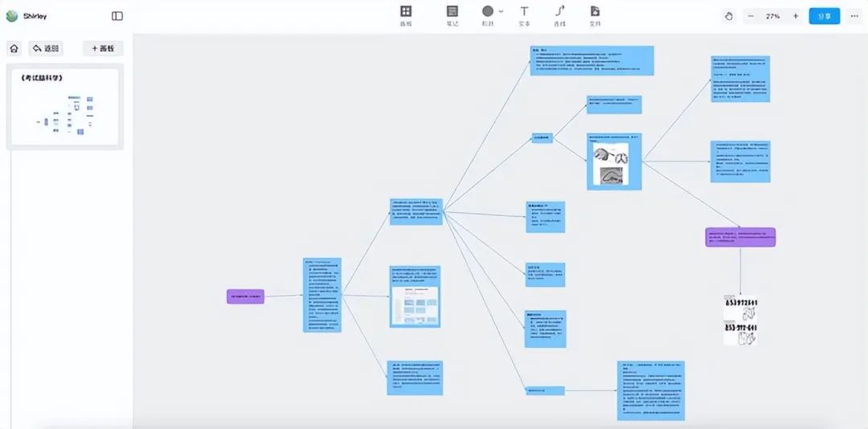Click the 返回 back button
The height and width of the screenshot is (429, 868).
pyautogui.click(x=46, y=48)
